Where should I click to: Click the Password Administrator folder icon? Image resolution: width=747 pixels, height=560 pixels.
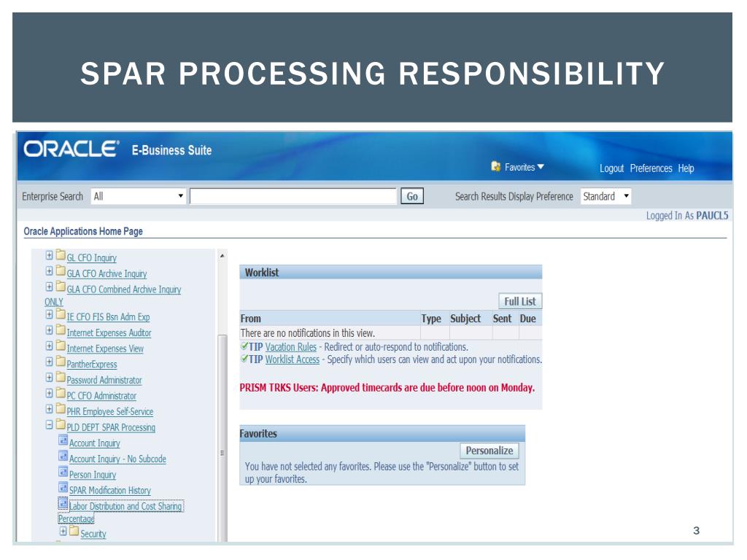coord(61,377)
